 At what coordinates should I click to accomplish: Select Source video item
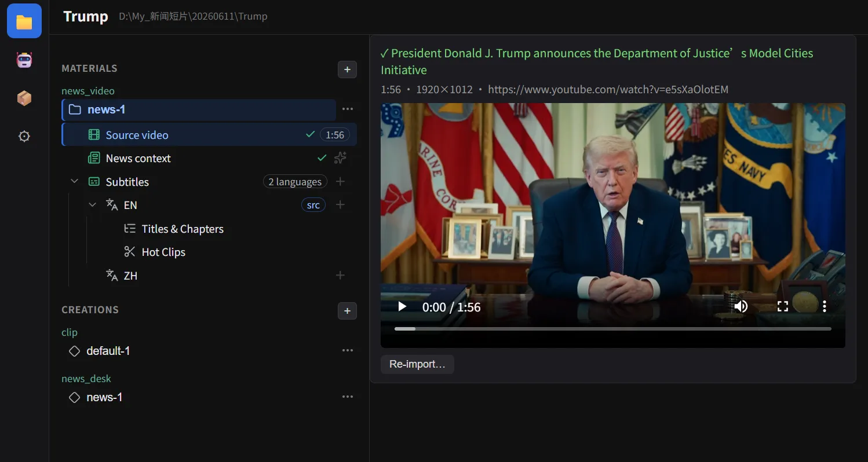(x=209, y=135)
